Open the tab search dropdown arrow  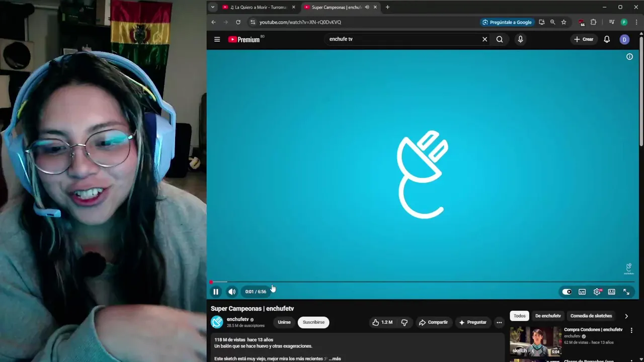click(x=213, y=7)
